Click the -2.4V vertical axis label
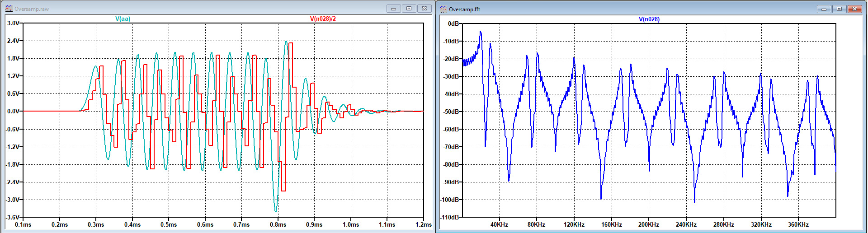 12,182
